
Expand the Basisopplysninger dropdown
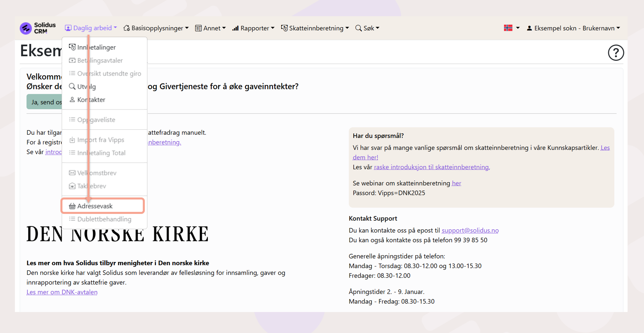[x=156, y=28]
